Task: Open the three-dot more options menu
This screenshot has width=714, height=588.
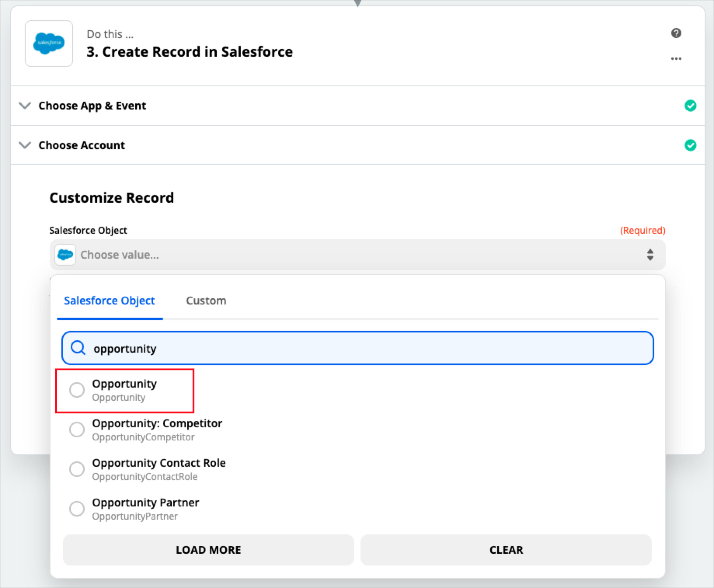Action: point(676,59)
